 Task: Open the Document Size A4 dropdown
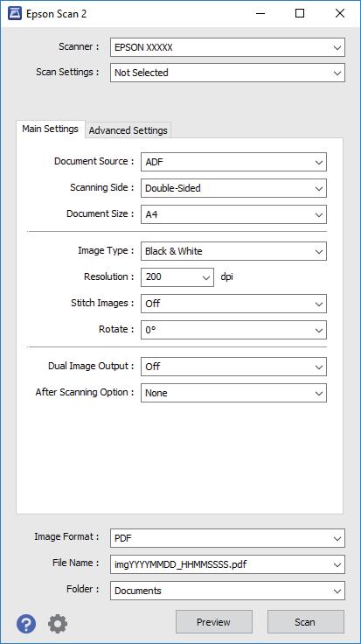[x=233, y=214]
